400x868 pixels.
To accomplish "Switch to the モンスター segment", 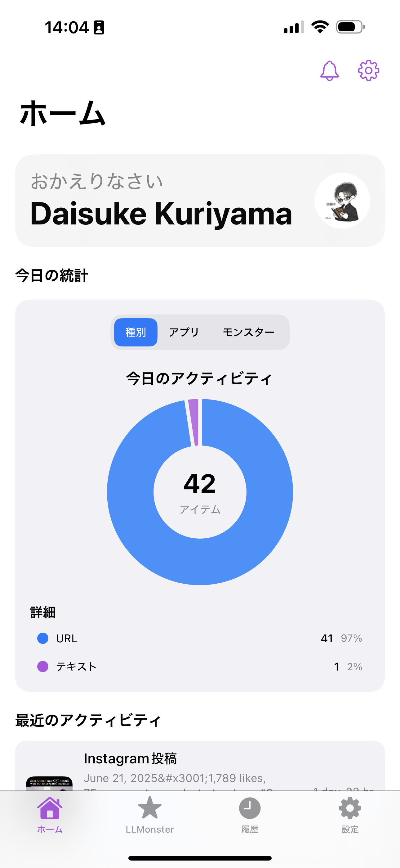I will click(248, 332).
